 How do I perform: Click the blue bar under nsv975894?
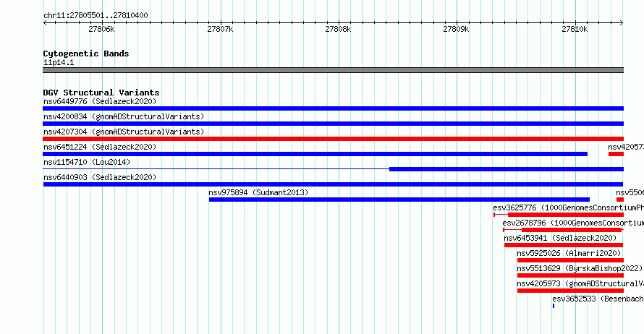[399, 200]
